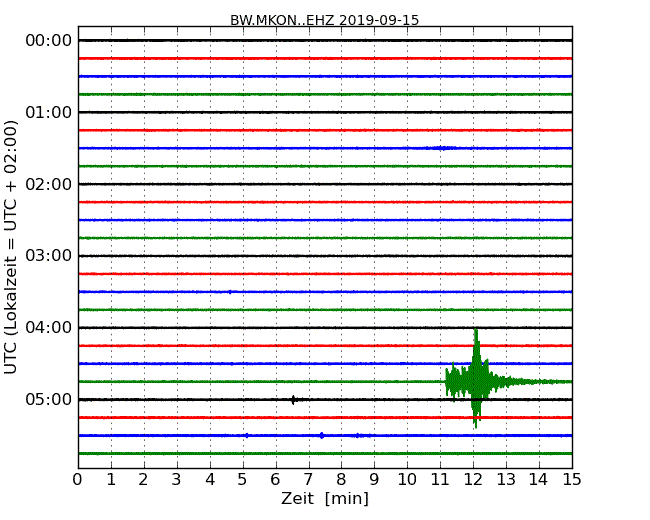Viewport: 650px width, 520px height.
Task: Click x-axis tick label 2
Action: (143, 480)
